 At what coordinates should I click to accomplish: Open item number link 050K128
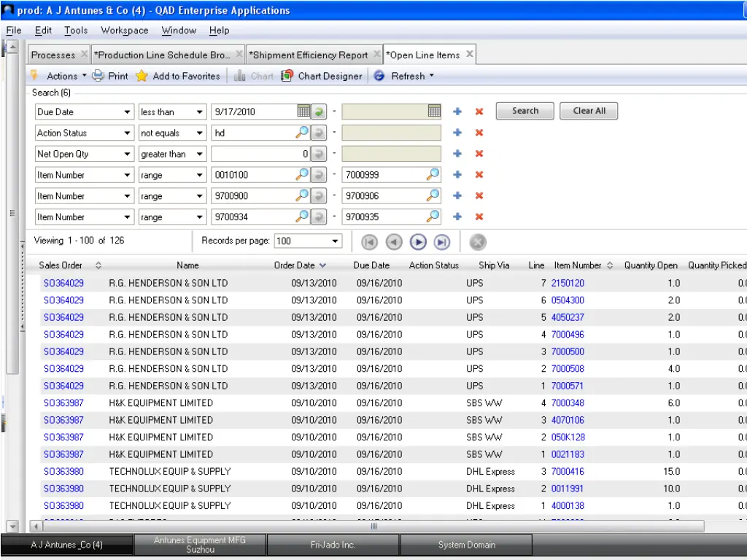[x=568, y=437]
